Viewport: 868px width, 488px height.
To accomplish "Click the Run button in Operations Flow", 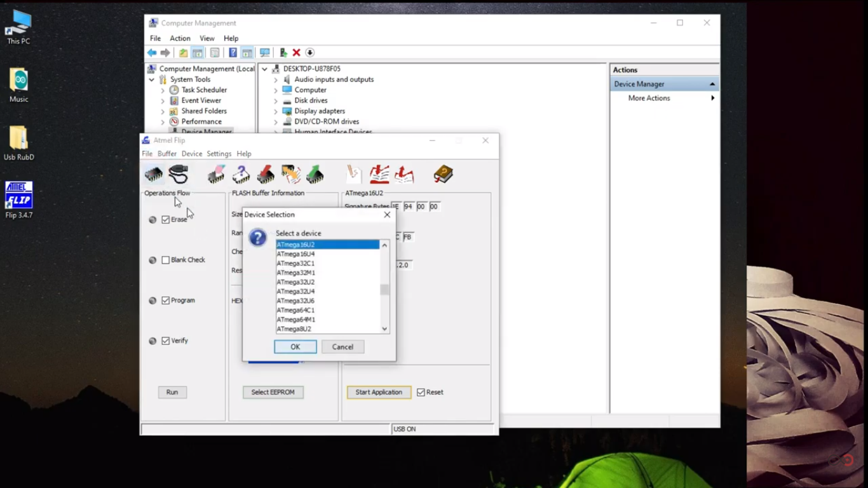I will [172, 393].
